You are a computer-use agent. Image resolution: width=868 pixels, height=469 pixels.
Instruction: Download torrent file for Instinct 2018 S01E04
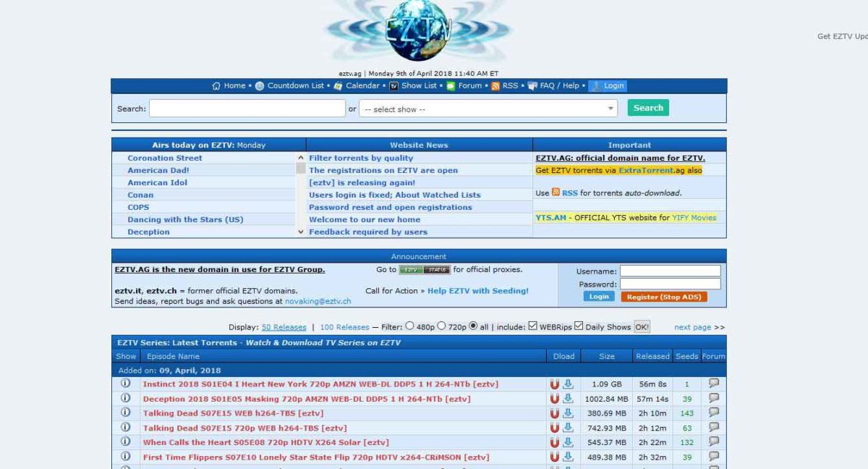[x=569, y=384]
